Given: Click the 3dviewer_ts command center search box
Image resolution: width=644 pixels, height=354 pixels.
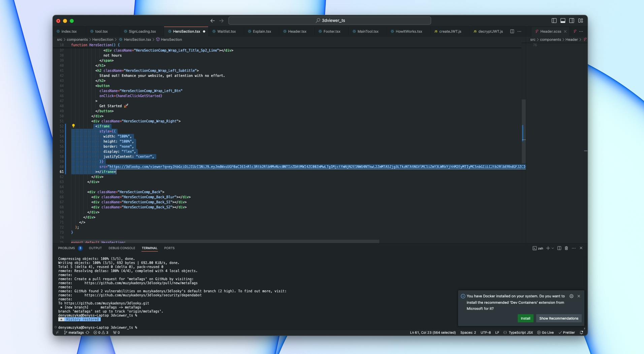Looking at the screenshot, I should click(x=330, y=21).
